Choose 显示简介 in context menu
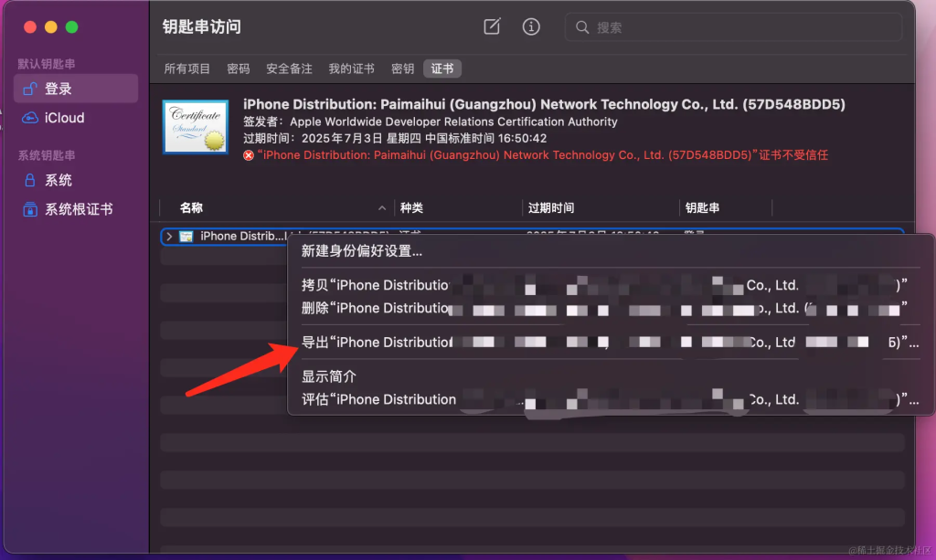This screenshot has width=936, height=560. [329, 376]
